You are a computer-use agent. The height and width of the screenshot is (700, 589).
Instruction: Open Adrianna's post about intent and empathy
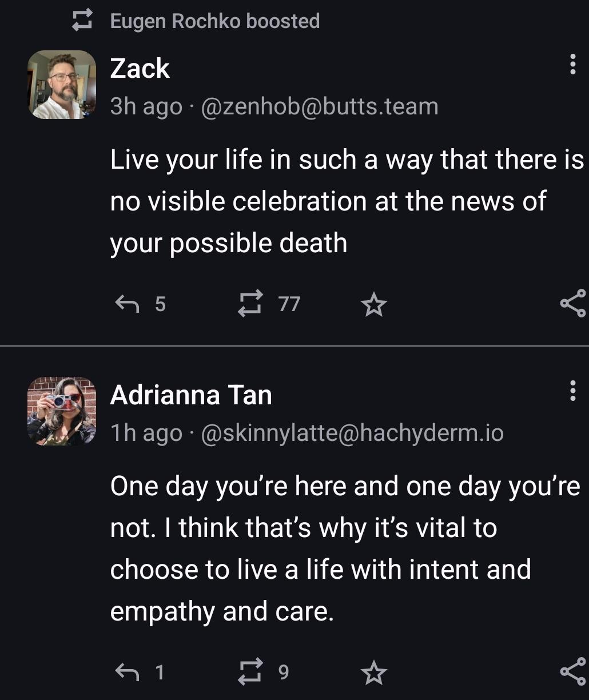tap(345, 548)
